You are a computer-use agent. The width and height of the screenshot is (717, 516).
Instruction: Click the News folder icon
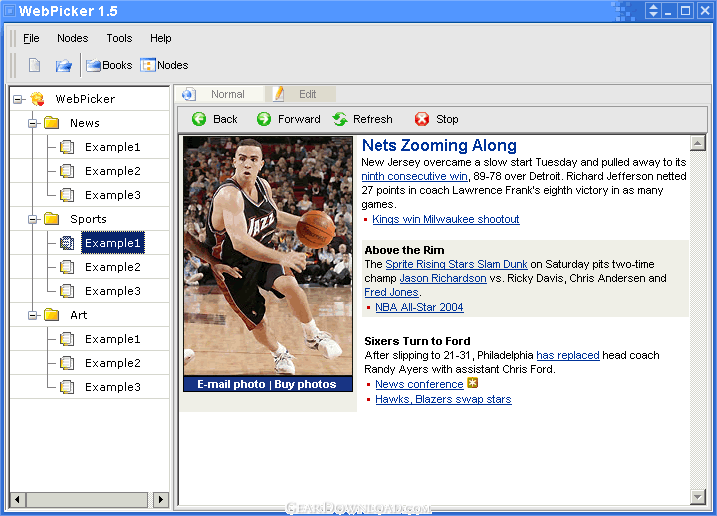pyautogui.click(x=52, y=123)
